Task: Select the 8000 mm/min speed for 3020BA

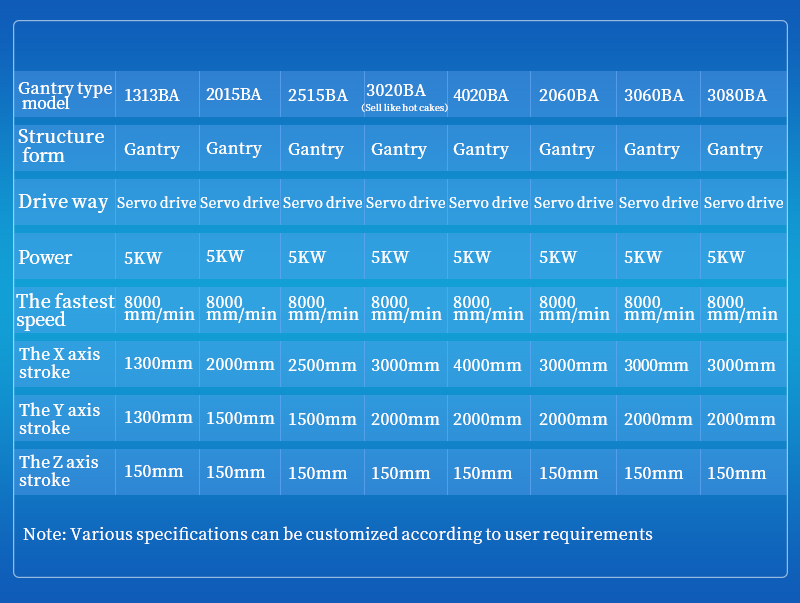Action: pyautogui.click(x=406, y=308)
